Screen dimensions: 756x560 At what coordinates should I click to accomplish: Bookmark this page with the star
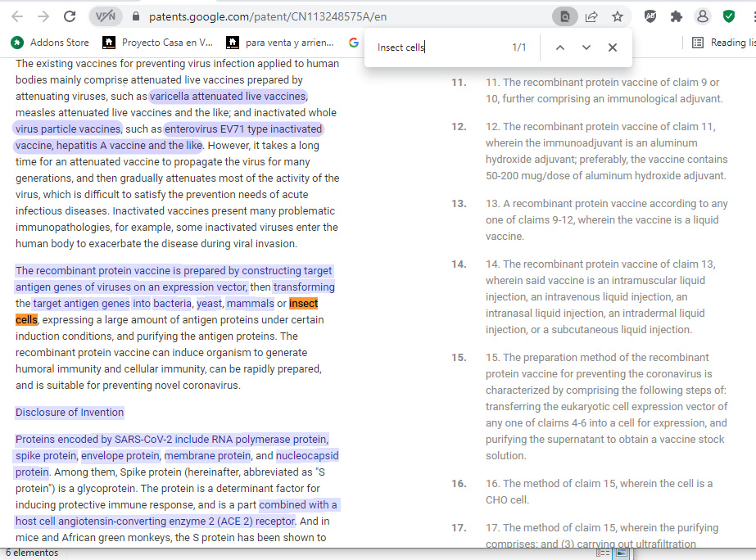[617, 16]
